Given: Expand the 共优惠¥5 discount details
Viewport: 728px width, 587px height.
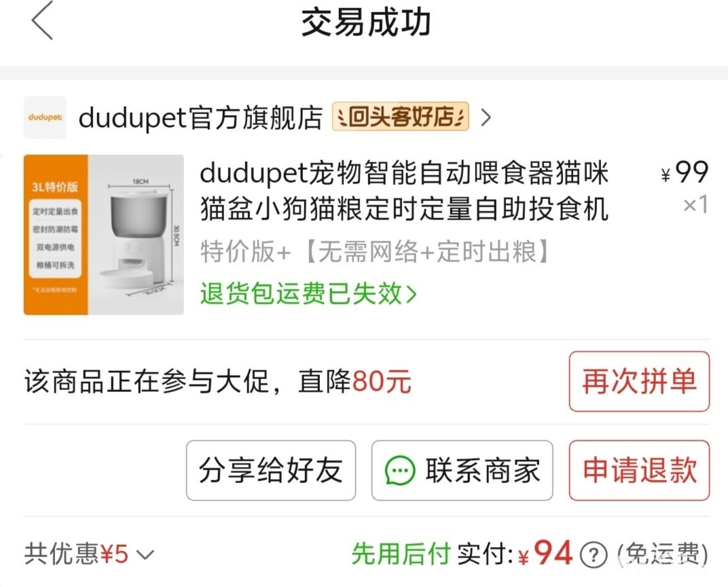Looking at the screenshot, I should pos(89,554).
